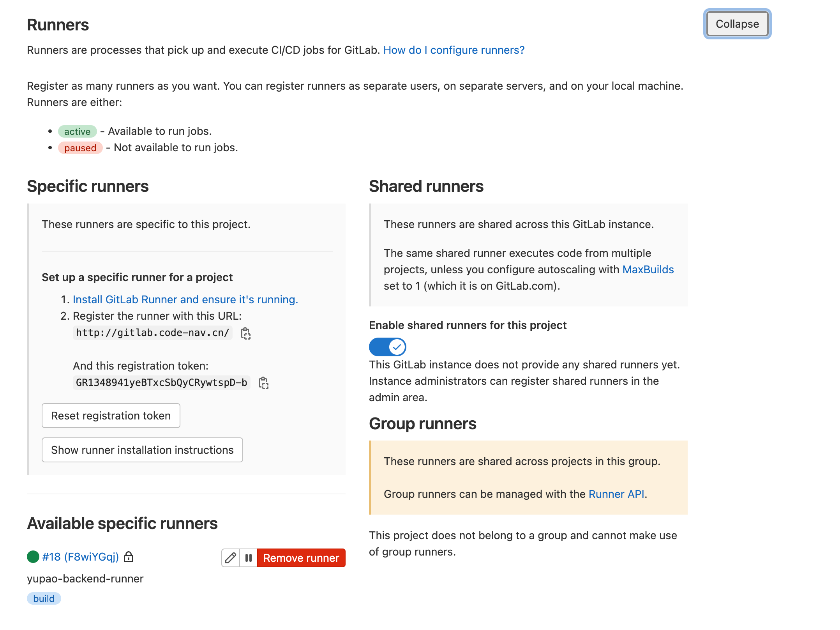Image resolution: width=840 pixels, height=630 pixels.
Task: Copy the runner registration URL
Action: coord(245,333)
